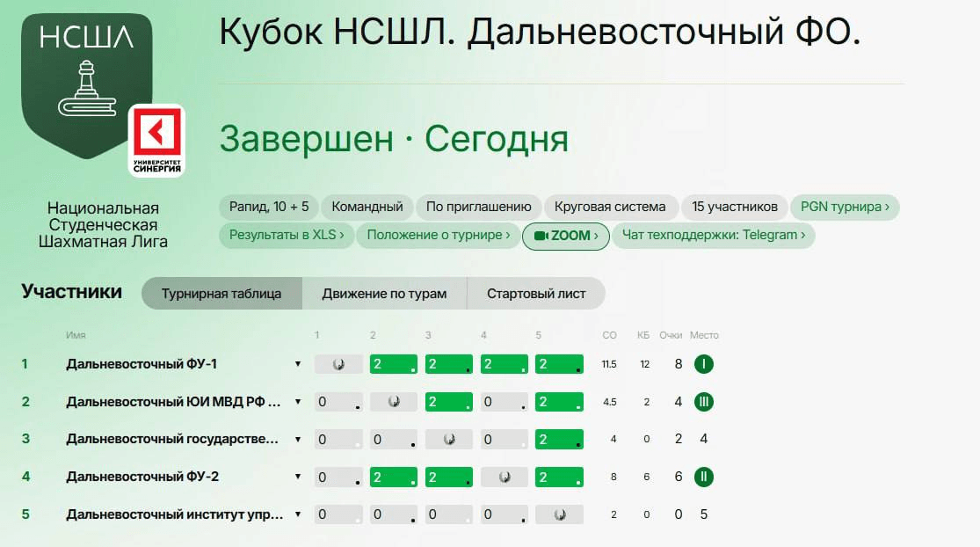The image size is (980, 547).
Task: Click the 15 участников tag
Action: pyautogui.click(x=735, y=207)
